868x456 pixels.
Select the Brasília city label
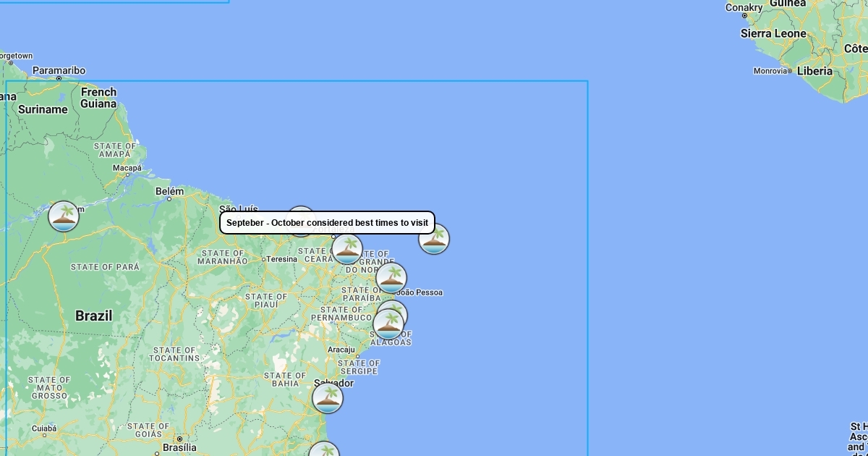[x=179, y=447]
